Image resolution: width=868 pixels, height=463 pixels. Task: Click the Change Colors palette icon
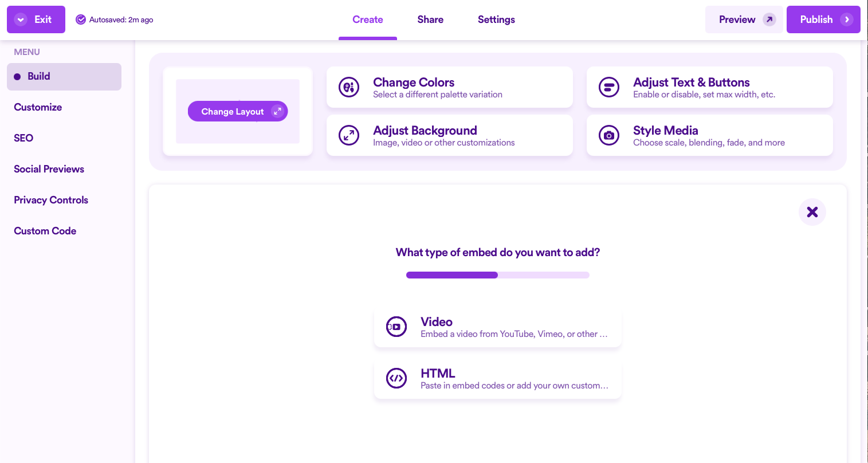pyautogui.click(x=349, y=87)
